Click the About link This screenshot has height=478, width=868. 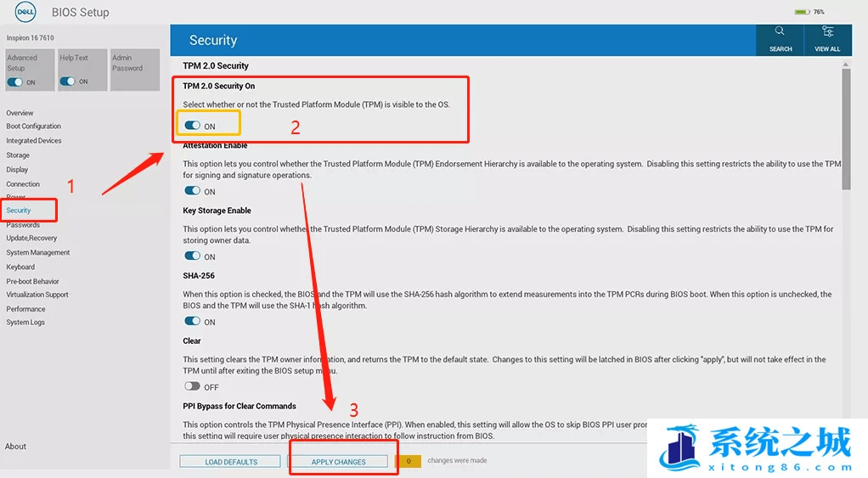[15, 447]
